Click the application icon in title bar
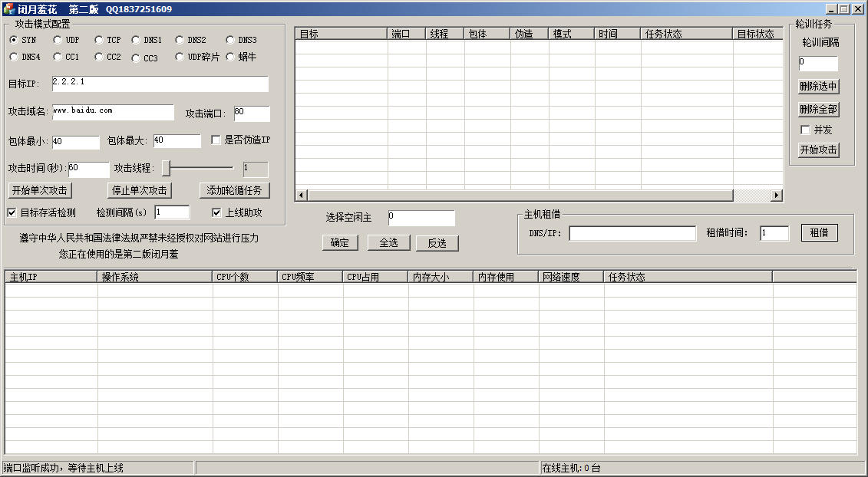868x477 pixels. [x=9, y=9]
